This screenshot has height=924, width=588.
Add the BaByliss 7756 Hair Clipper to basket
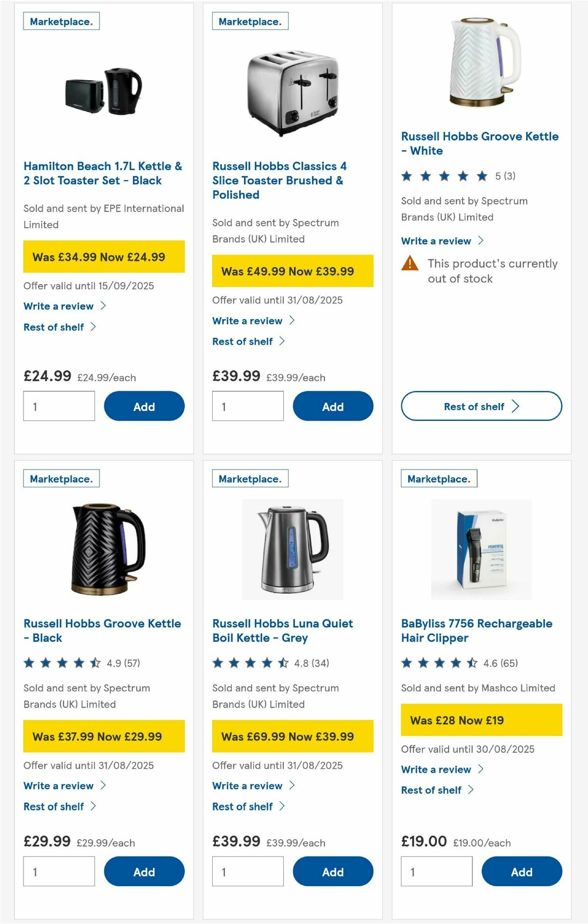(x=521, y=872)
